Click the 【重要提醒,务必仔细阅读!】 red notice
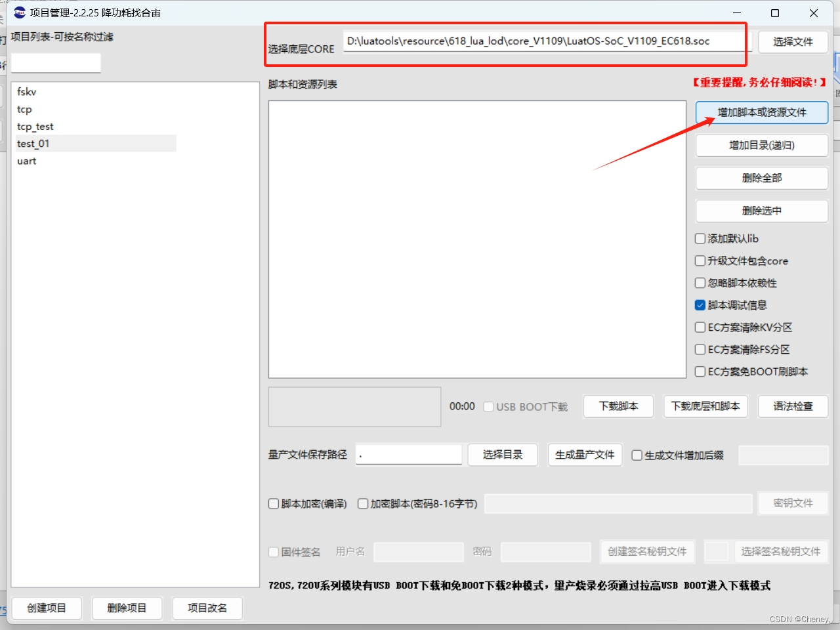 759,83
